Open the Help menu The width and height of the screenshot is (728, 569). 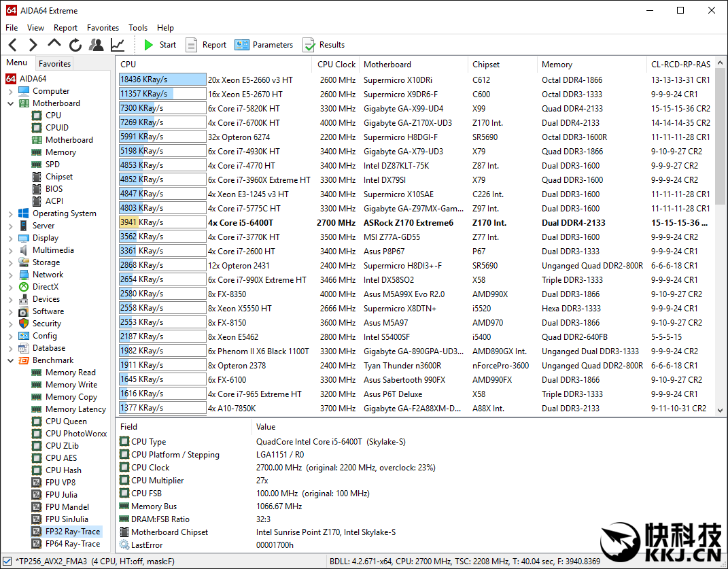165,28
